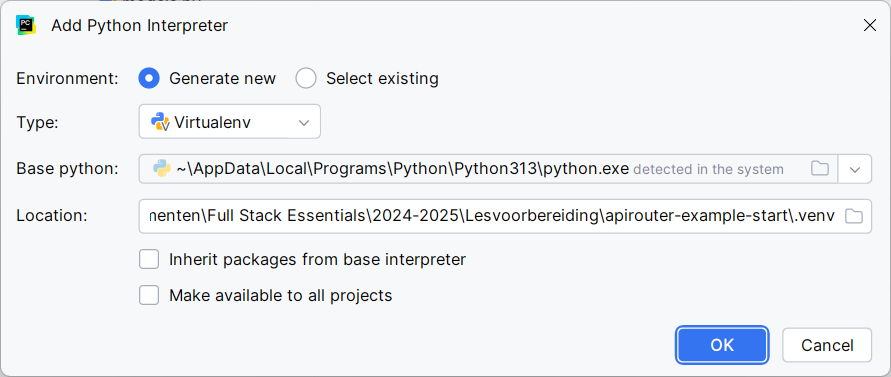This screenshot has height=377, width=891.
Task: Click the PyCharm logo in title bar
Action: coord(26,26)
